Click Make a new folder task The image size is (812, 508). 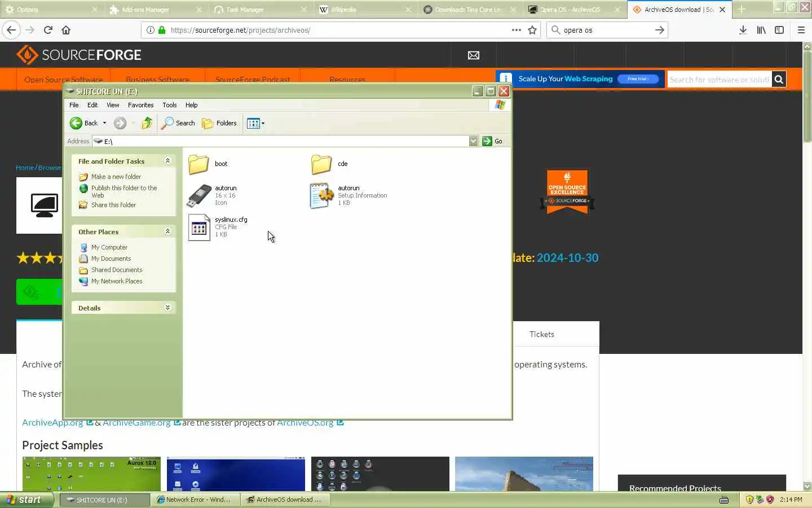pos(116,177)
